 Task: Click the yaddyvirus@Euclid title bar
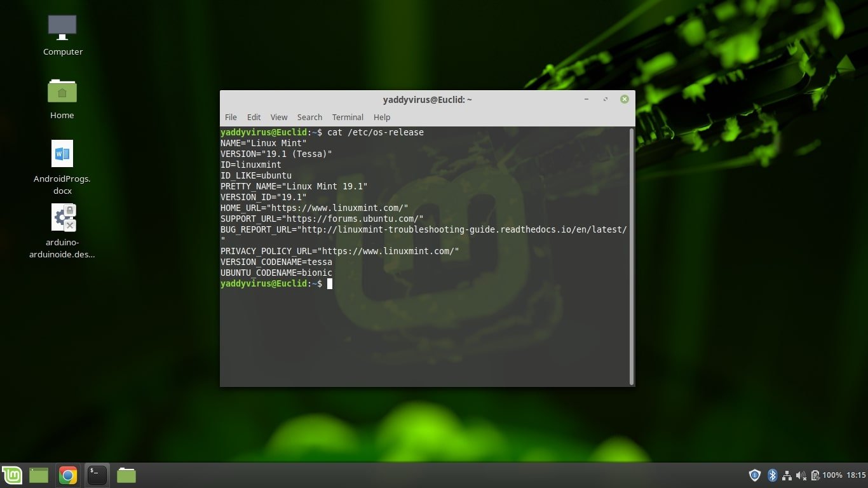427,99
